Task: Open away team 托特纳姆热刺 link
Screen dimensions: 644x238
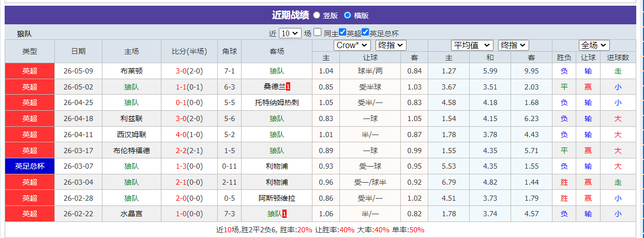Action: 277,102
